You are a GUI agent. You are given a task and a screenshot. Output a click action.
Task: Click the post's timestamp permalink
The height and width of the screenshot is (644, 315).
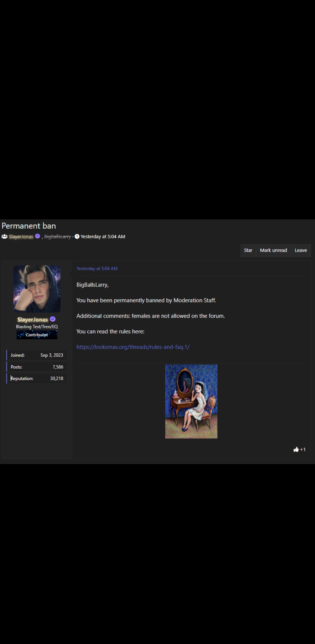[x=97, y=268]
